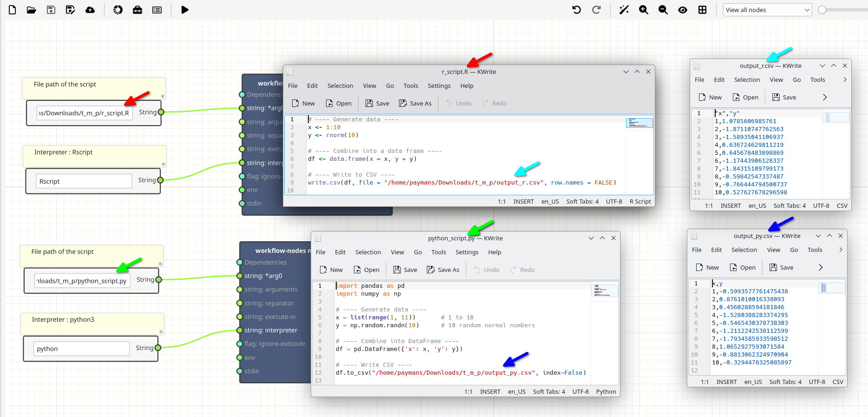The height and width of the screenshot is (417, 868).
Task: Open Go menu in python_script.py window
Action: pyautogui.click(x=418, y=252)
